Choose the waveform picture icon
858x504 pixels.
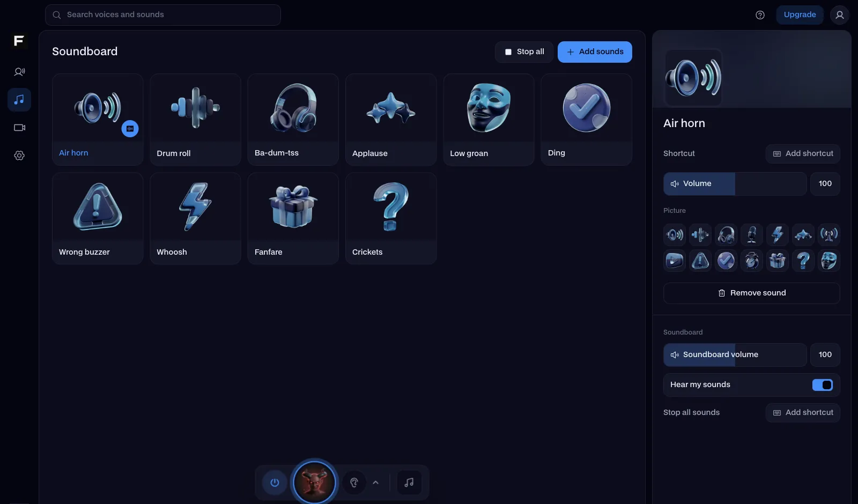(x=700, y=235)
